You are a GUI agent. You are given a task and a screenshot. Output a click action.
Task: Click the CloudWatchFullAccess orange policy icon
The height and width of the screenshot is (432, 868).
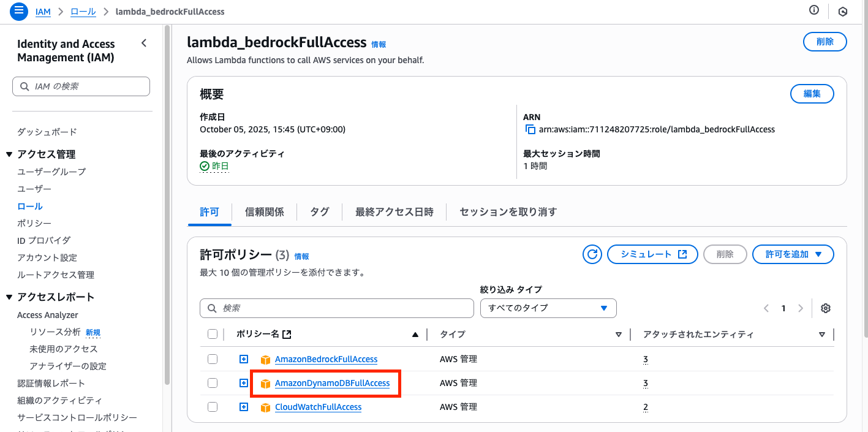click(265, 407)
